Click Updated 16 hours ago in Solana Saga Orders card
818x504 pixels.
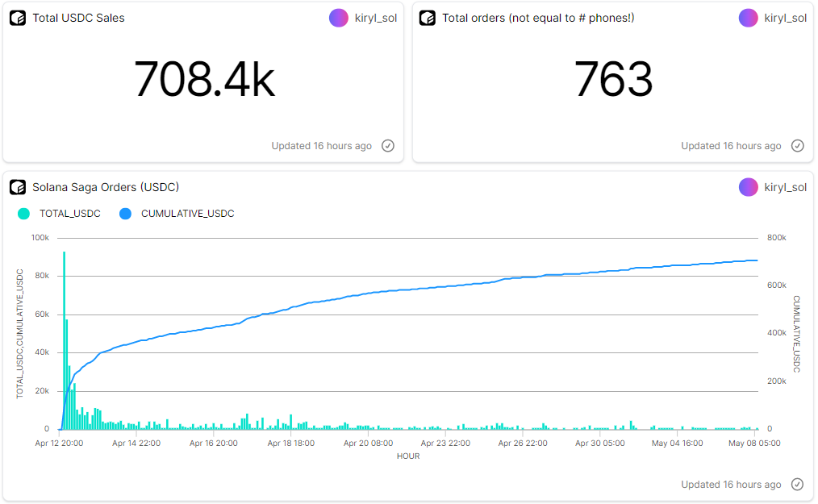[x=731, y=485]
